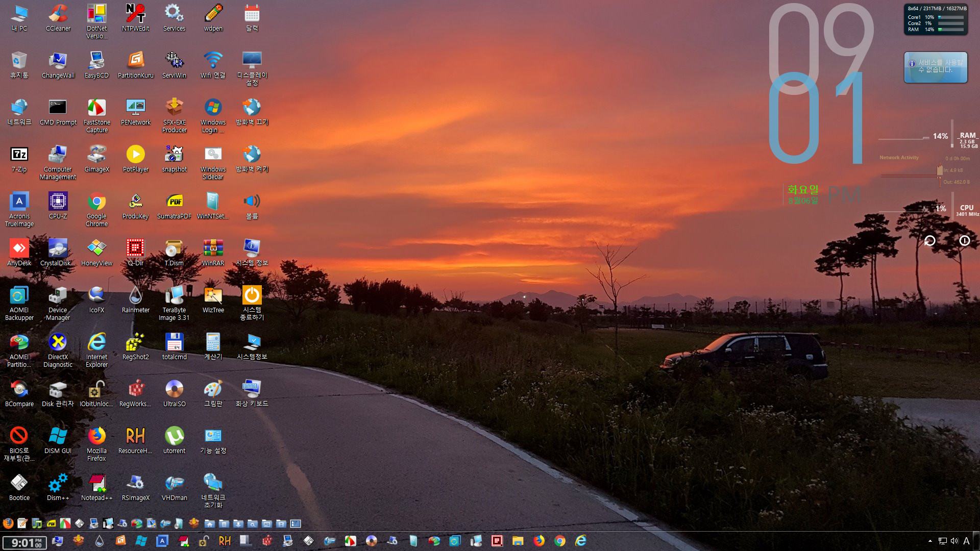Open Rainmeter desktop shortcut

(136, 300)
